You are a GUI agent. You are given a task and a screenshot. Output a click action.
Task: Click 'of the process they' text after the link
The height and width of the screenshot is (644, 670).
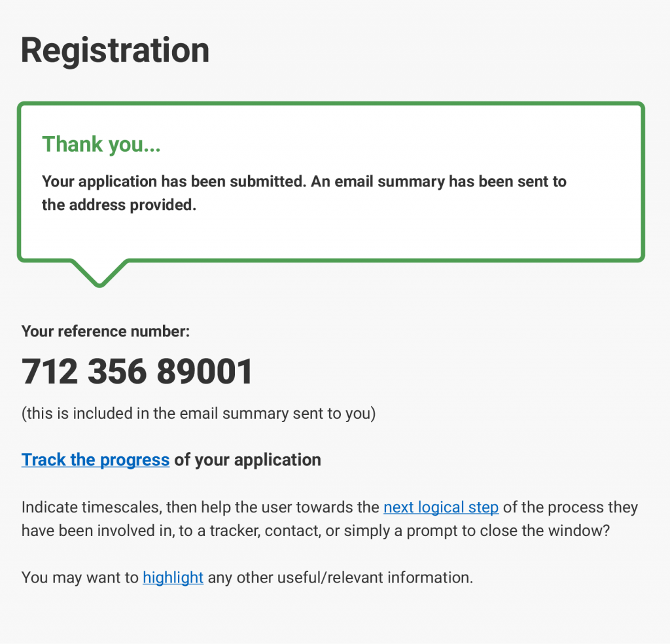571,508
